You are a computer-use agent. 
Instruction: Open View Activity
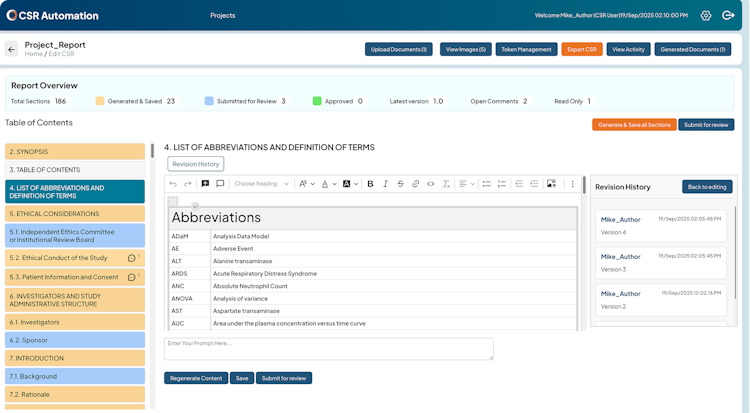[628, 49]
